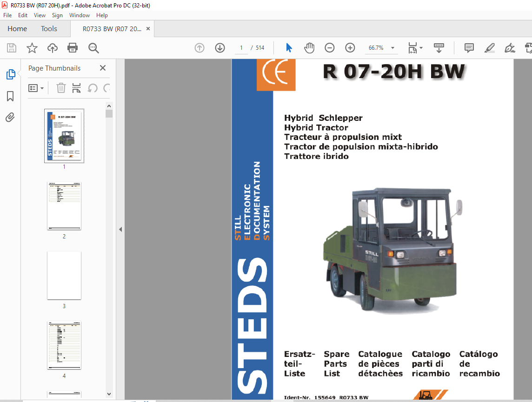Activate the Hand pan tool
The image size is (532, 402).
309,48
